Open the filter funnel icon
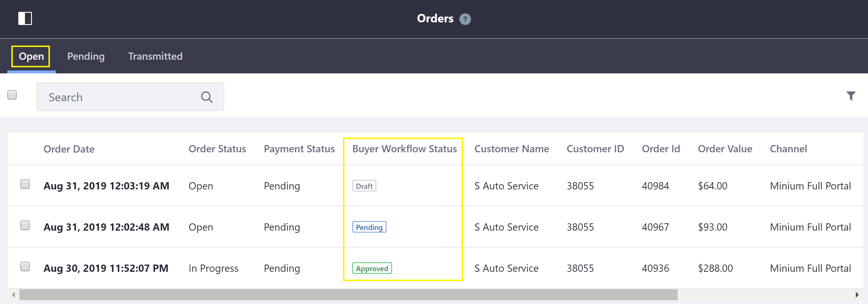Image resolution: width=868 pixels, height=304 pixels. coord(851,96)
